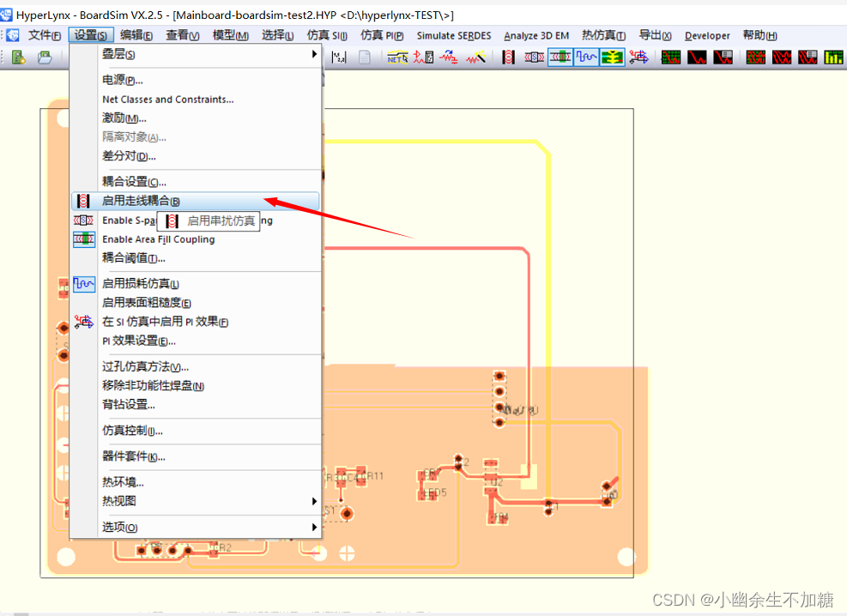Open 激励(M)... menu entry
The image size is (847, 616).
coord(196,118)
